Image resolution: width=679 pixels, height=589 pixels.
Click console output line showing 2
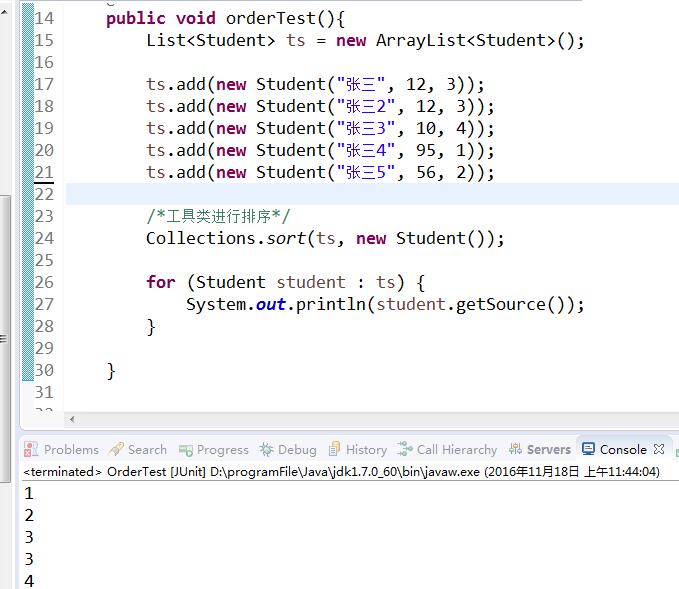point(29,515)
